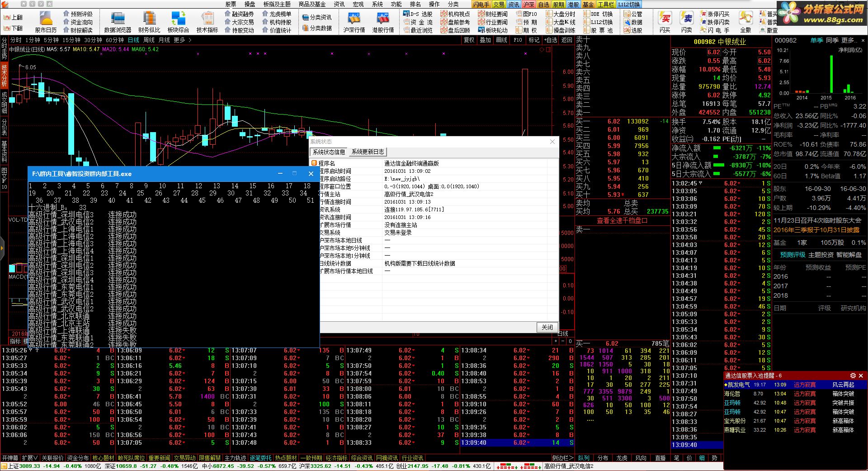Click the L1L2切换 quick button
The image size is (868, 471).
[629, 4]
